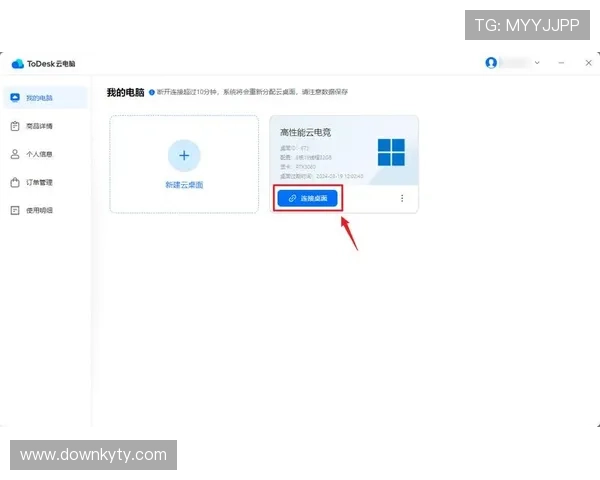Click the 我的电脑 page heading

(126, 92)
